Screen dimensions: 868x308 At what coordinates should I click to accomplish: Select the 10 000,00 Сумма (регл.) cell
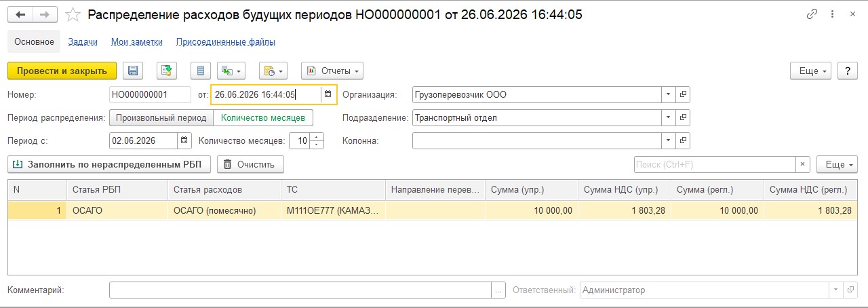(x=717, y=210)
